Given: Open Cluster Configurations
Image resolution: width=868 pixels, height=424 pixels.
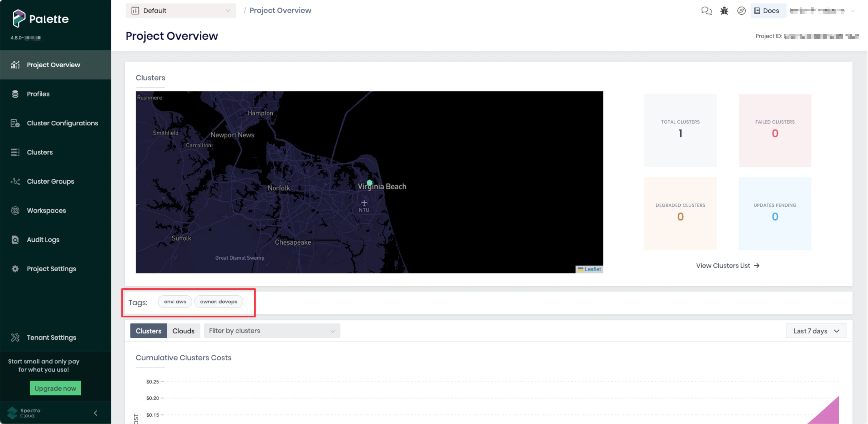Looking at the screenshot, I should (x=63, y=123).
